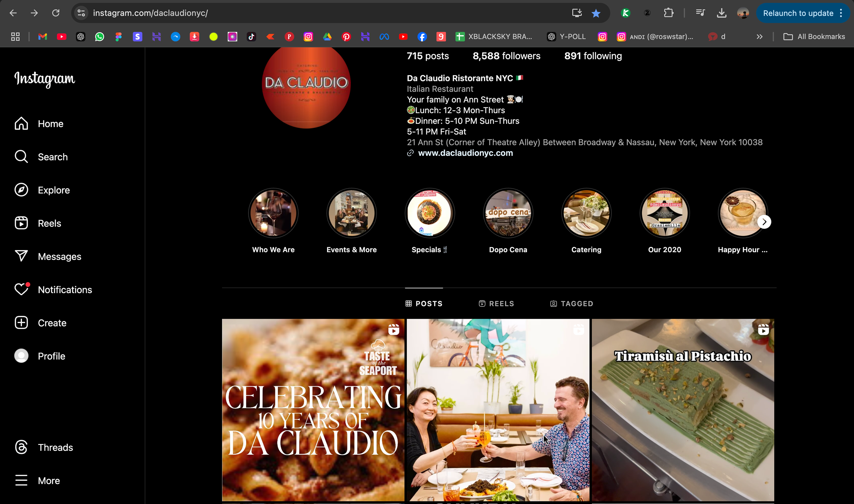Go to Explore in the sidebar
This screenshot has height=504, width=854.
[x=42, y=190]
